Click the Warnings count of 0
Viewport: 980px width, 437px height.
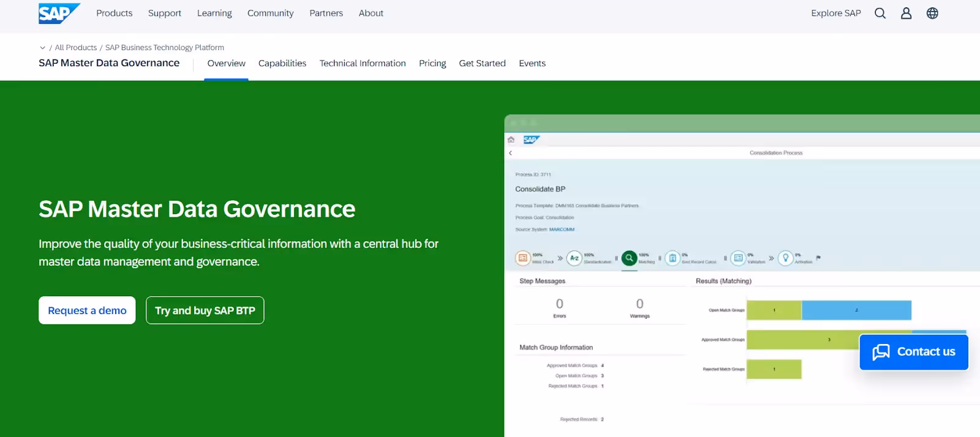pos(639,304)
